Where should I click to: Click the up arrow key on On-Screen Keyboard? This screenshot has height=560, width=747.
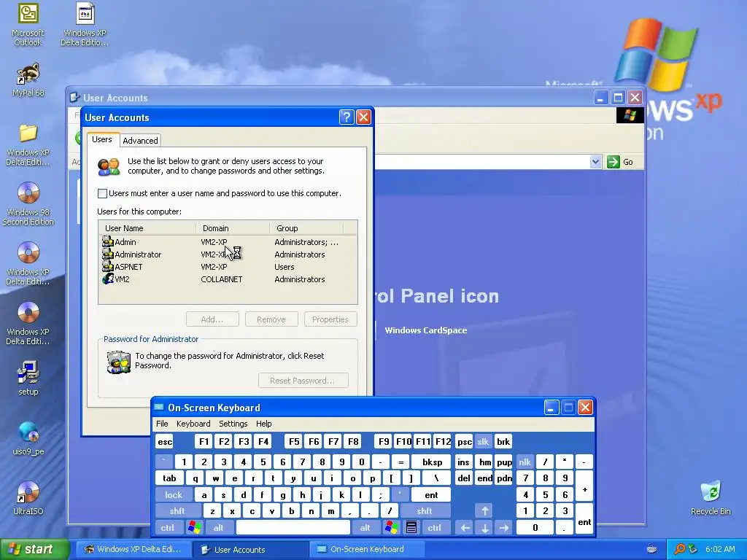click(484, 511)
